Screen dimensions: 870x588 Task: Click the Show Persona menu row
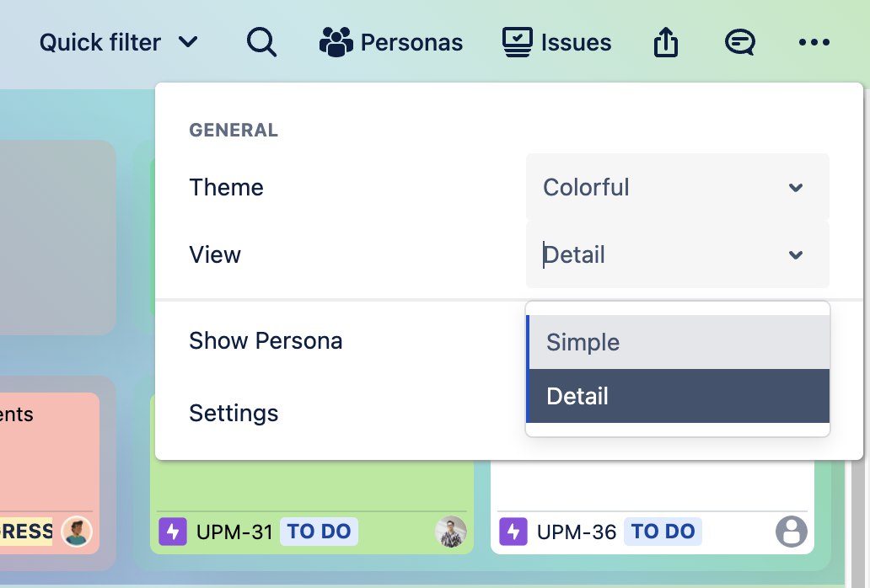[266, 340]
